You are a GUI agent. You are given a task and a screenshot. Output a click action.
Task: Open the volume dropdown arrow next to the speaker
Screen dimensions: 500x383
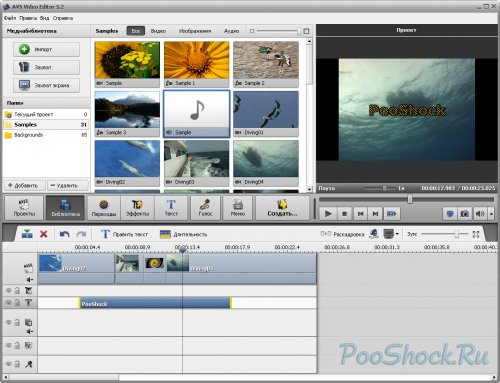(491, 214)
